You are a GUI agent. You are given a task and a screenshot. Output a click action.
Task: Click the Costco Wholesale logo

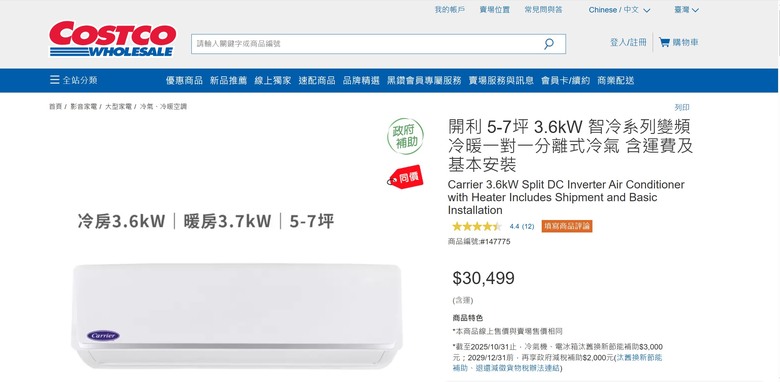tap(112, 39)
